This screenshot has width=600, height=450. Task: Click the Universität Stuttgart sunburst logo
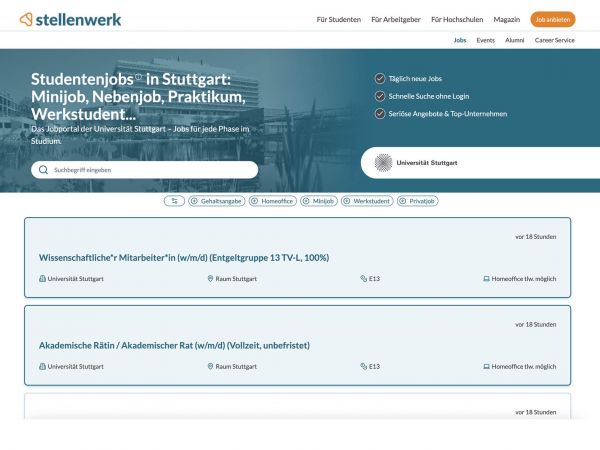[383, 162]
